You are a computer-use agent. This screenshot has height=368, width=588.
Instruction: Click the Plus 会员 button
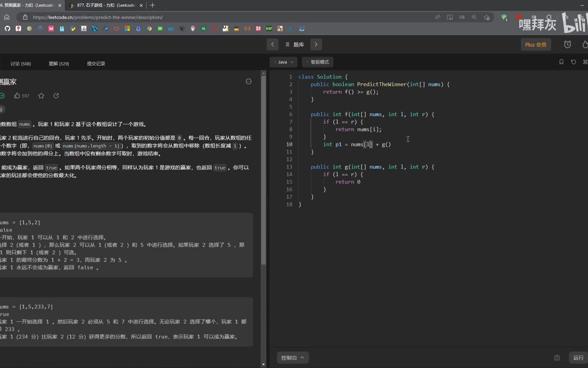point(536,44)
